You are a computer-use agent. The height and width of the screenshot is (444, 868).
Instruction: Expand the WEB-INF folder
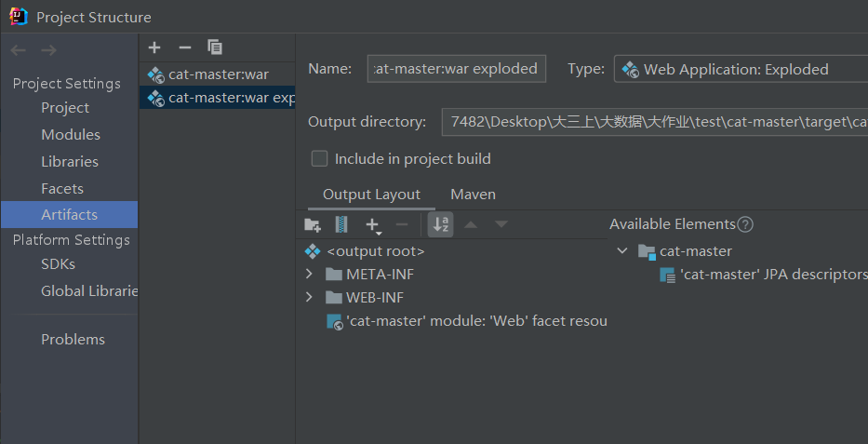point(310,298)
